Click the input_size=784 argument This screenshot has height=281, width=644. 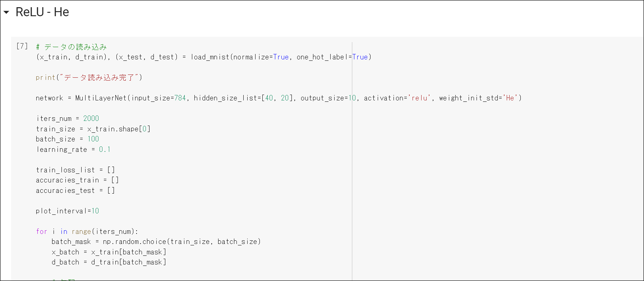click(x=158, y=98)
